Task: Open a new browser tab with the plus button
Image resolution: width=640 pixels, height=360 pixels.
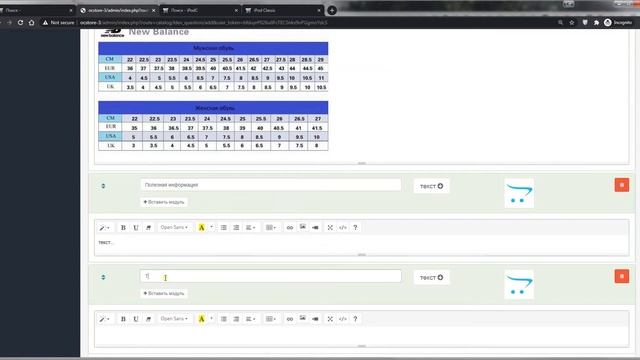Action: (x=332, y=11)
